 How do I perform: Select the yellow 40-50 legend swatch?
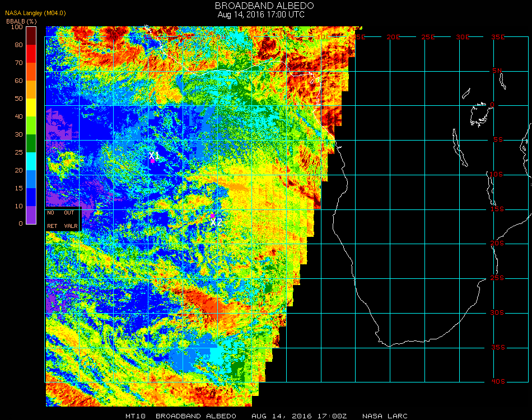(x=31, y=108)
